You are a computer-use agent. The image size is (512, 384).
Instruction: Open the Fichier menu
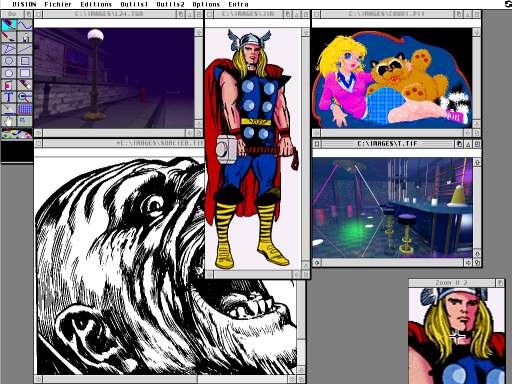(58, 4)
